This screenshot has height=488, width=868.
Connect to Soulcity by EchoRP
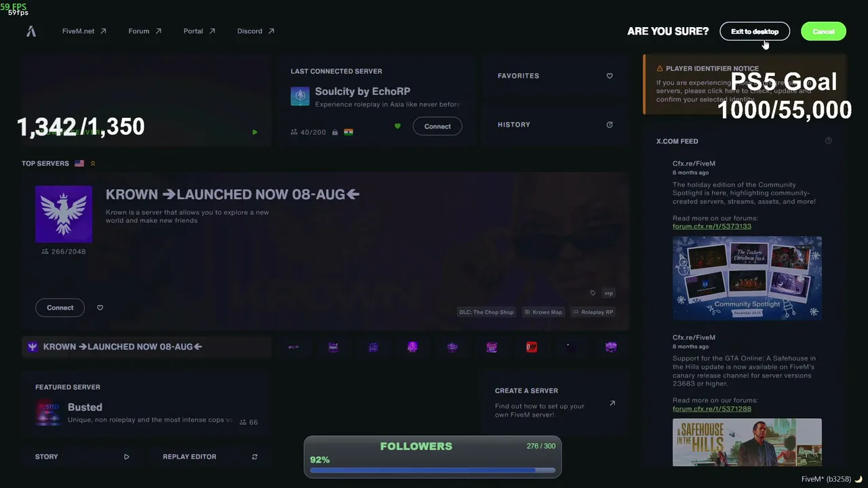pos(437,126)
